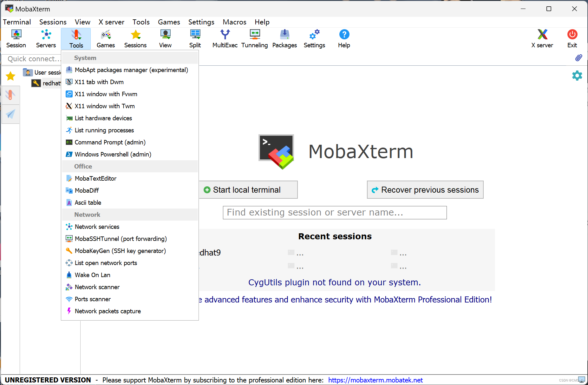The height and width of the screenshot is (385, 588).
Task: Open Wake On Lan tool
Action: (x=130, y=275)
